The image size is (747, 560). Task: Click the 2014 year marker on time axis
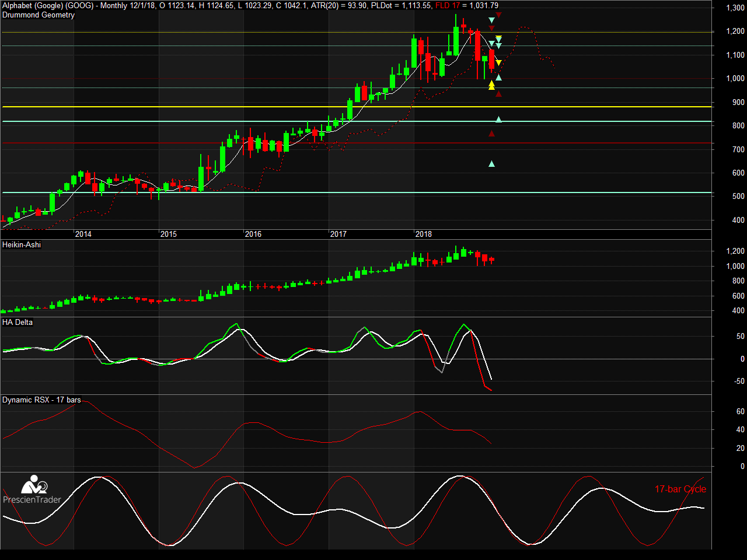click(83, 235)
